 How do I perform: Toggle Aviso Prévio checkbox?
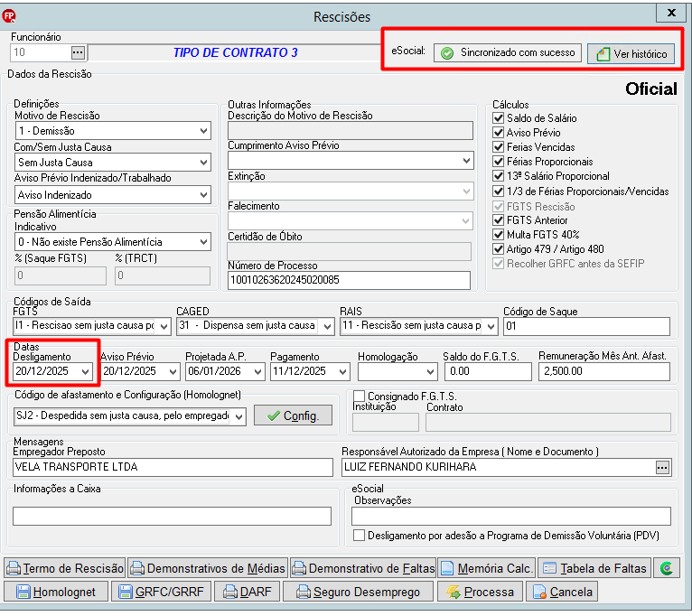click(x=499, y=133)
